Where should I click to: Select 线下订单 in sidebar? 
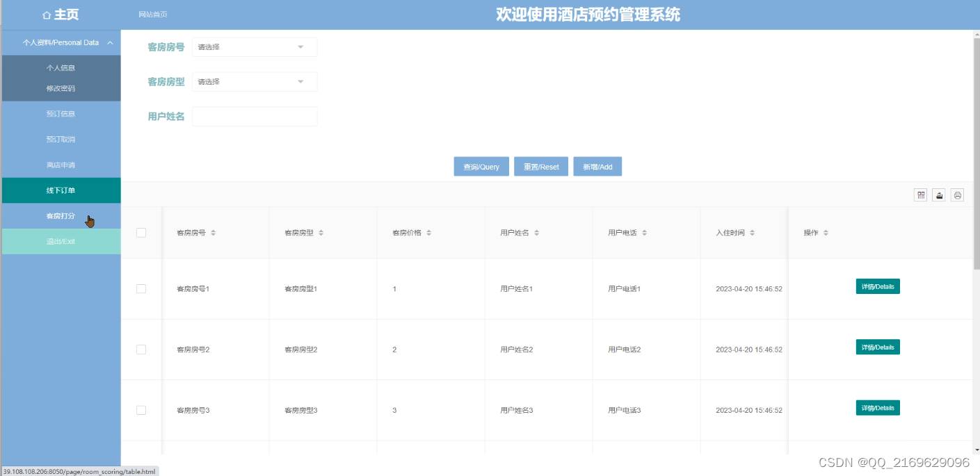[61, 190]
